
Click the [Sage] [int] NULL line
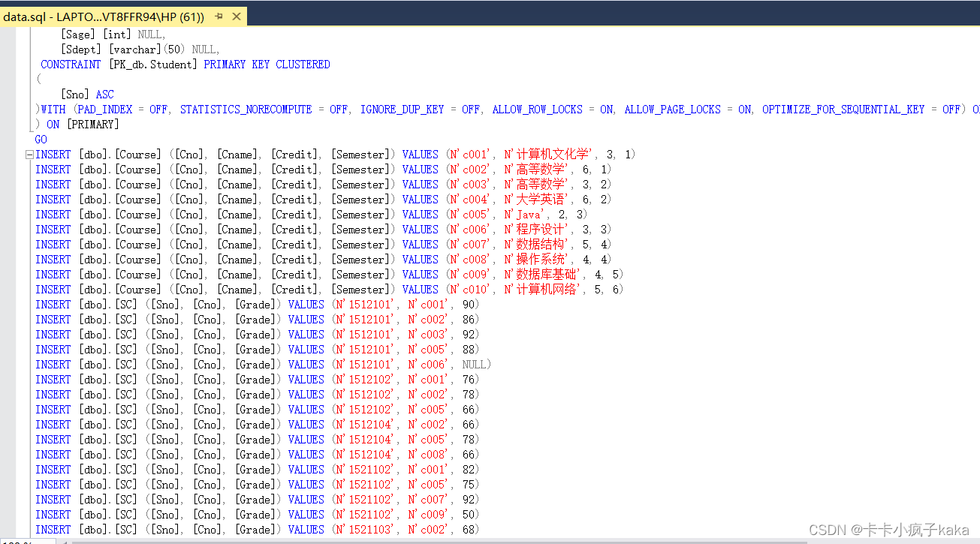coord(113,35)
